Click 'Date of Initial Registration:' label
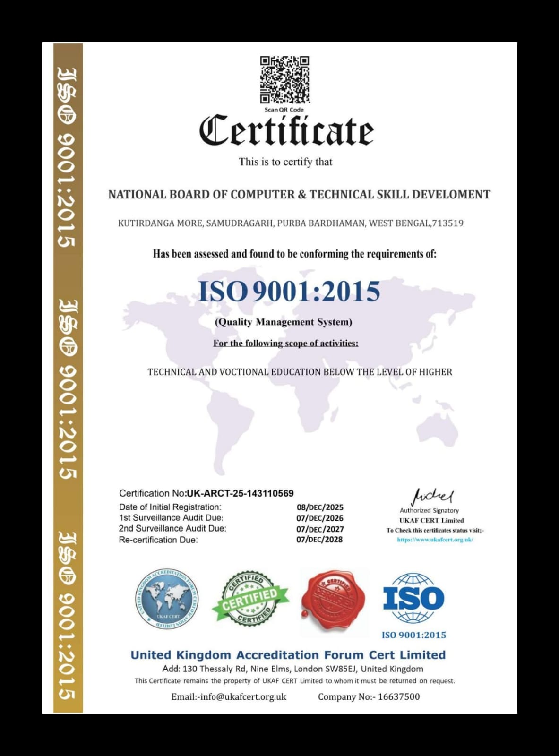Viewport: 559px width, 756px height. pos(170,507)
